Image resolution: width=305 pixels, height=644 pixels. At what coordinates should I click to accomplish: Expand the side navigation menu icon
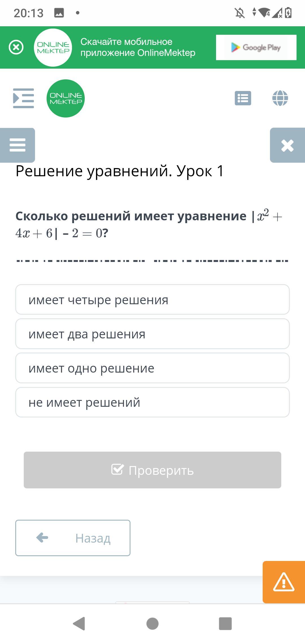23,98
